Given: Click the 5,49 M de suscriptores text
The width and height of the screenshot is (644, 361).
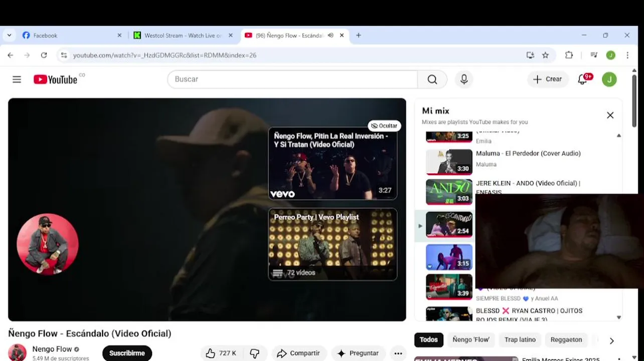Looking at the screenshot, I should (61, 358).
